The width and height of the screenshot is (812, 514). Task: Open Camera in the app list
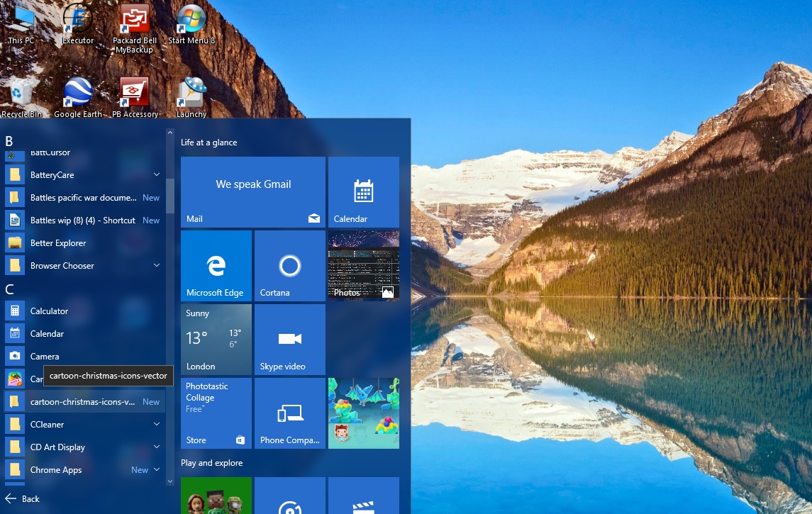85,357
